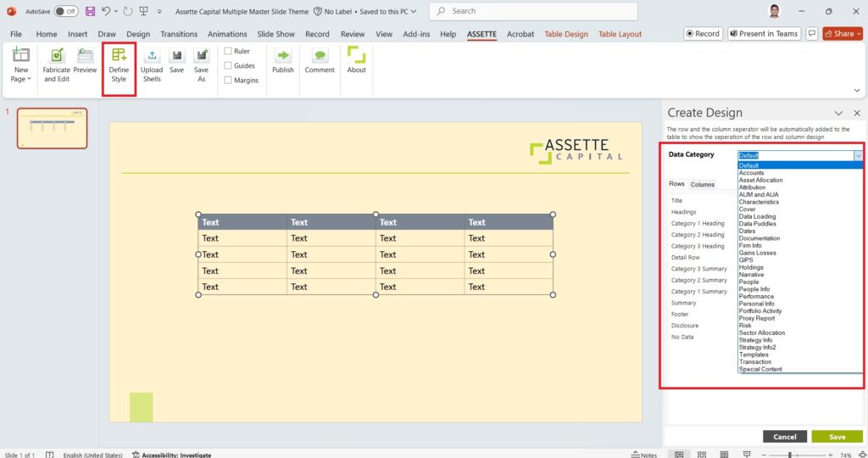
Task: Switch to Slide Sorter view
Action: pyautogui.click(x=702, y=455)
